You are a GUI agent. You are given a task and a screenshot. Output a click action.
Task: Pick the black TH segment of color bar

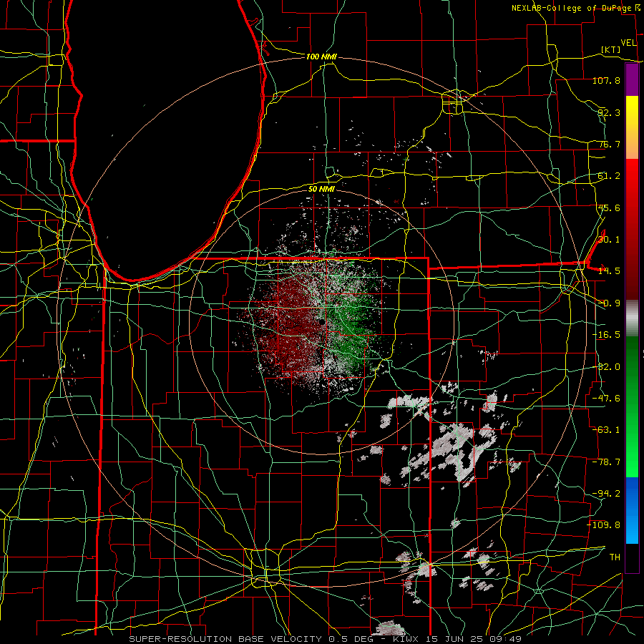tap(632, 557)
